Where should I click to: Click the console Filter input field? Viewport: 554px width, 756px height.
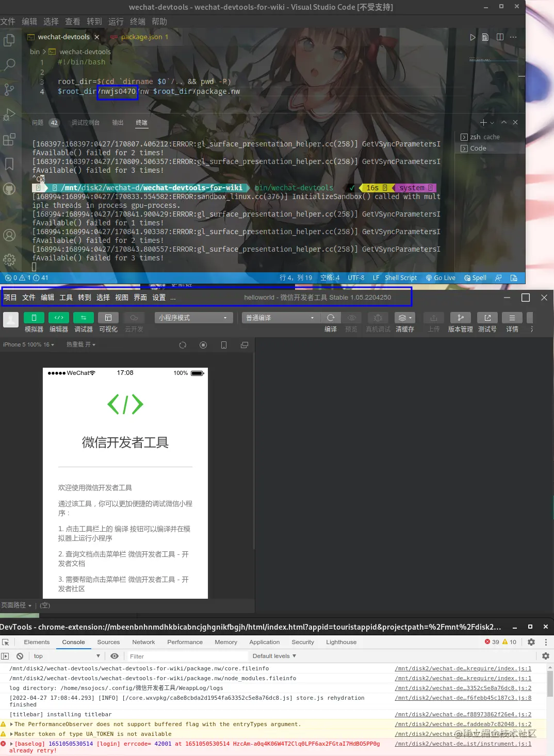click(186, 655)
